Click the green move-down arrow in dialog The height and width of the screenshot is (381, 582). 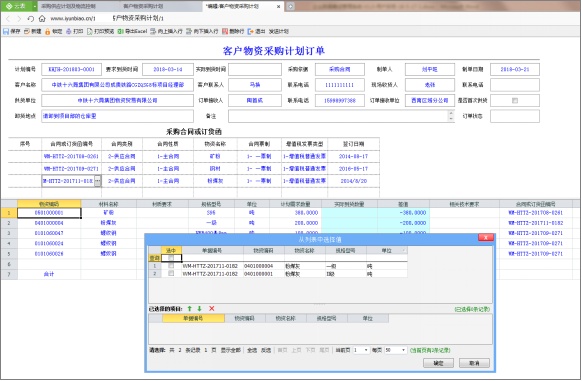199,309
